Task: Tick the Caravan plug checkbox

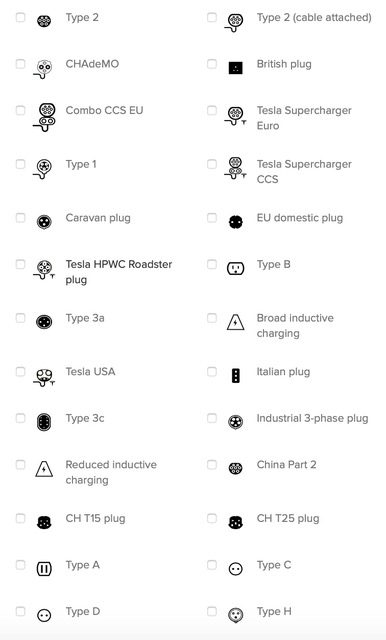Action: click(20, 218)
